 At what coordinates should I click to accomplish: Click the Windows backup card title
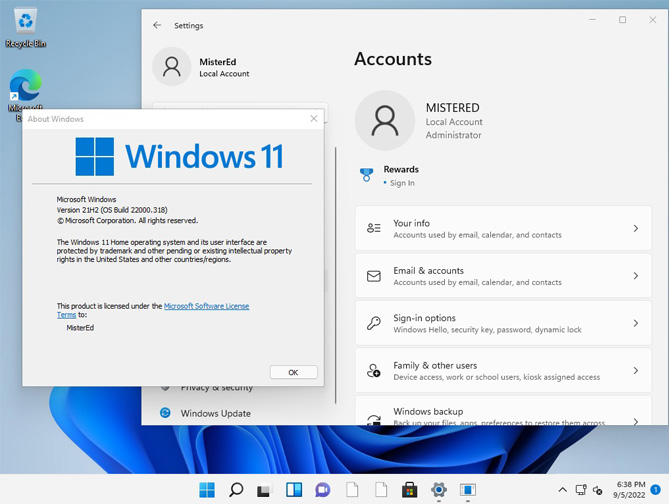[428, 411]
